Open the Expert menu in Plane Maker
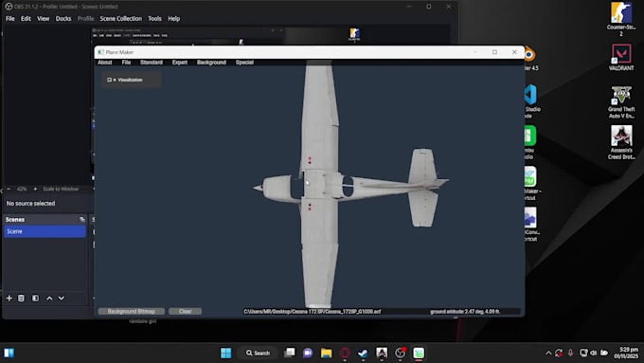 180,63
